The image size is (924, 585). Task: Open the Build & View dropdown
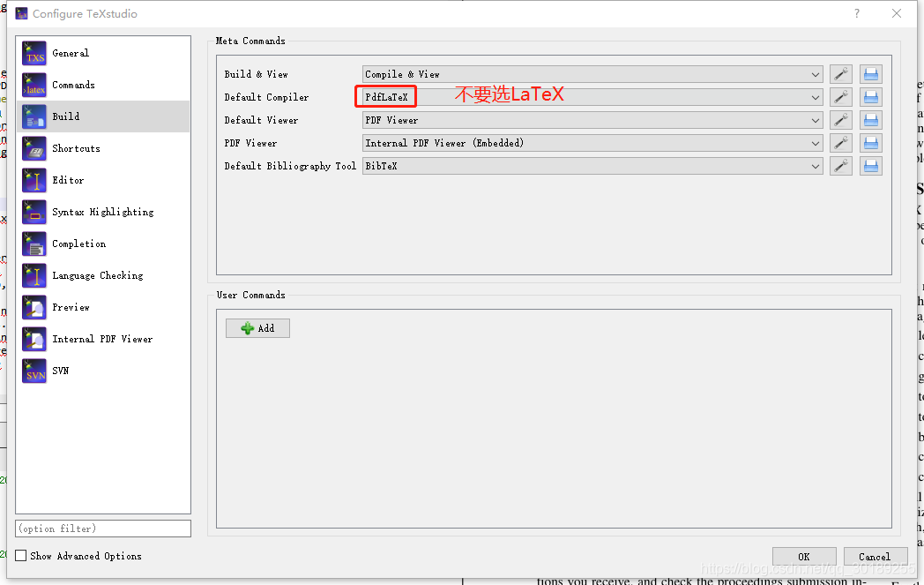point(592,74)
